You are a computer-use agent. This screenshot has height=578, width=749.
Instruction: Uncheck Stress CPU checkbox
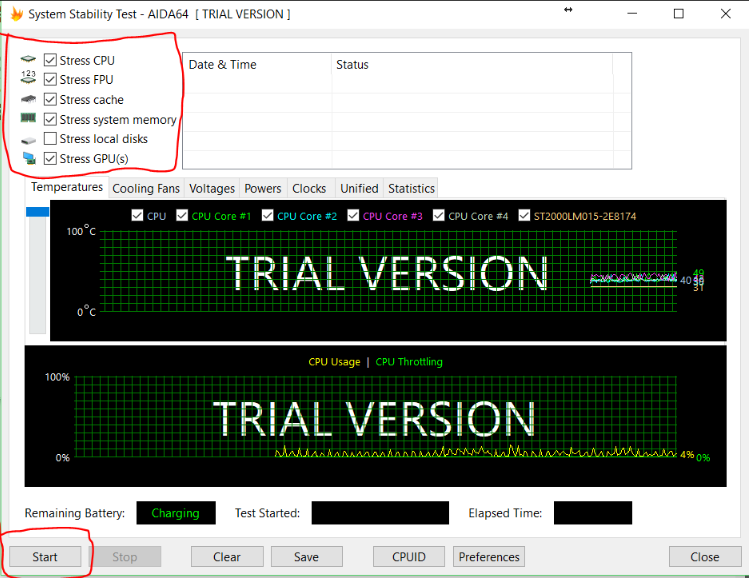[x=50, y=60]
